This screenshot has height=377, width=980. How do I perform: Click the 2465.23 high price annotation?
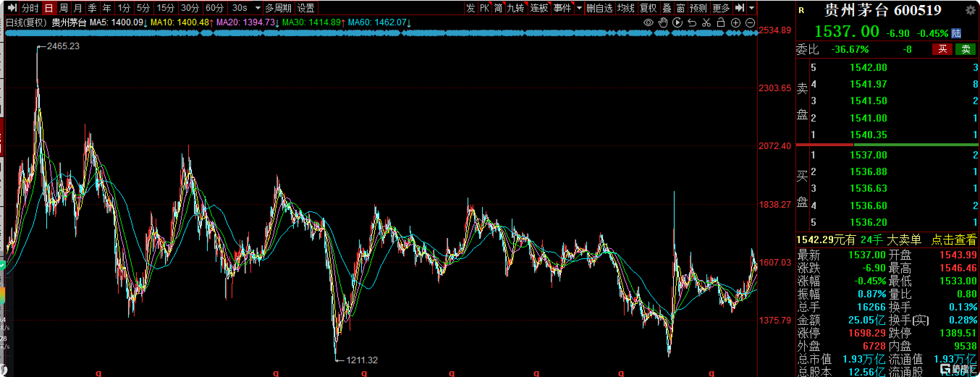63,46
